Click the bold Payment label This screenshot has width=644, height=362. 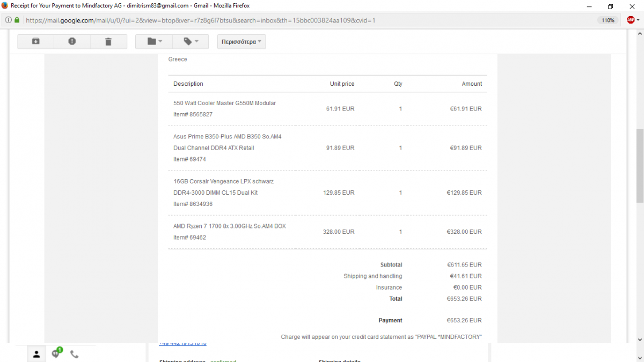tap(390, 321)
